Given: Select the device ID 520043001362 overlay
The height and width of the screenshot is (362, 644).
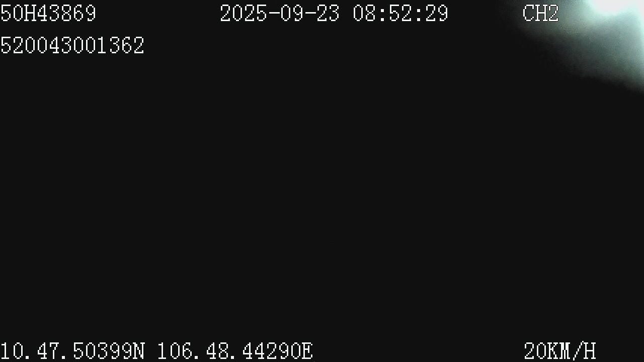Looking at the screenshot, I should coord(72,46).
